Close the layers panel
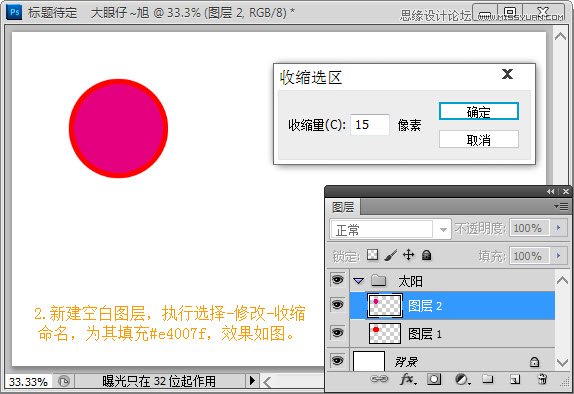Viewport: 574px width, 394px height. pyautogui.click(x=566, y=192)
